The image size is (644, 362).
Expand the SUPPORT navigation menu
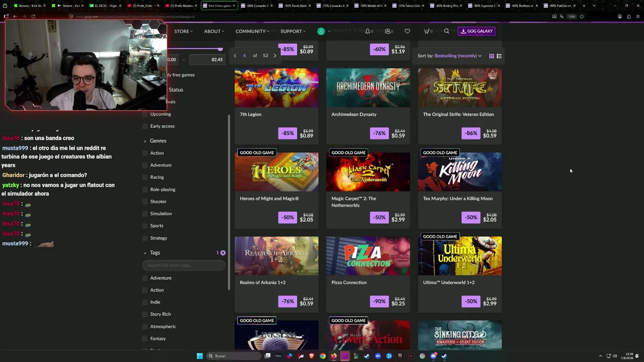(293, 31)
